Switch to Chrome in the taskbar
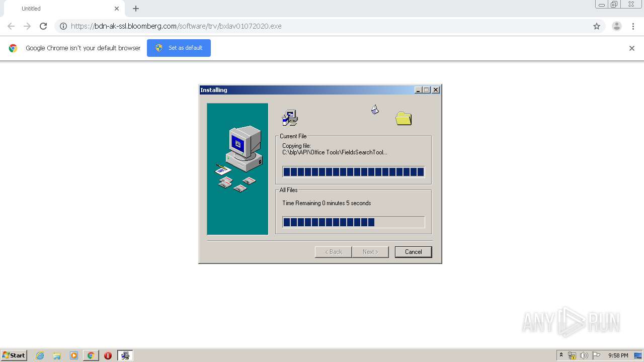 [91, 355]
